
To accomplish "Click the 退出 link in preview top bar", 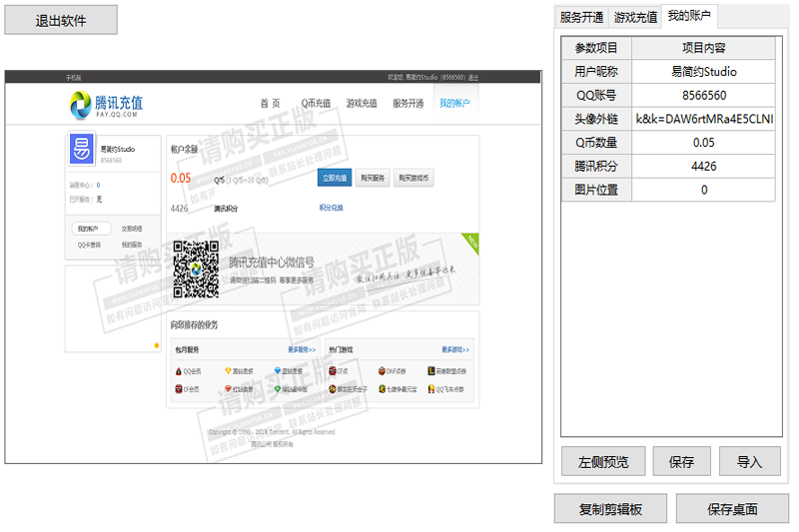I will tap(473, 78).
